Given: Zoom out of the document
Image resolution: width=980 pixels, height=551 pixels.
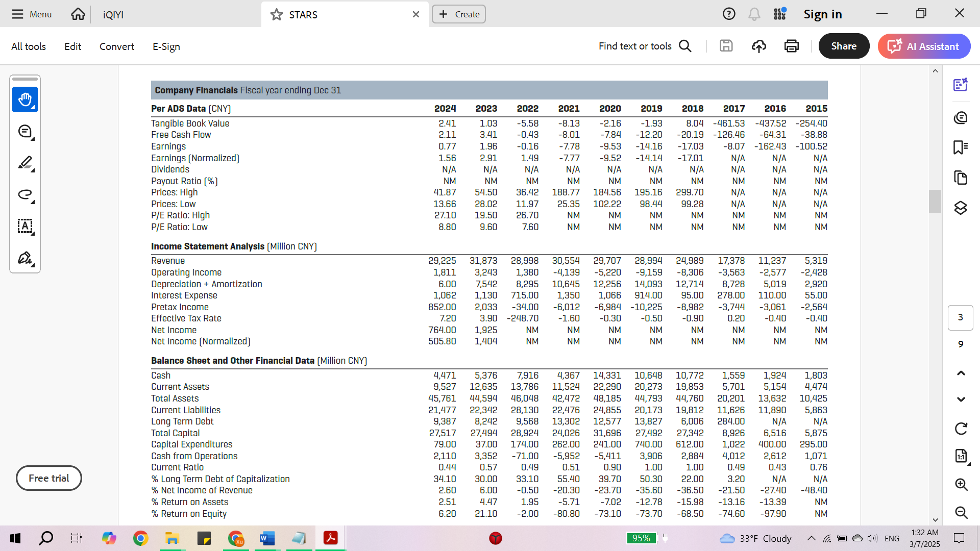Looking at the screenshot, I should pos(961,512).
